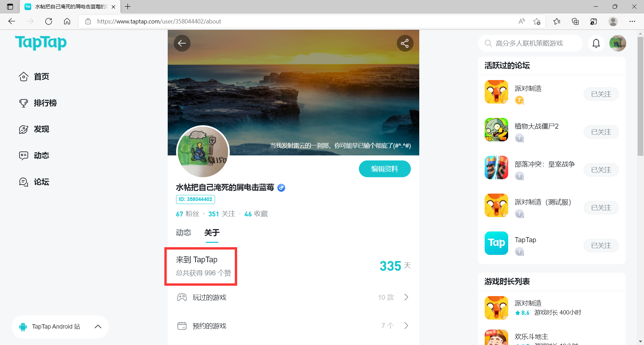Switch to the 动态 profile tab
Screen dimensions: 644x345
[183, 232]
